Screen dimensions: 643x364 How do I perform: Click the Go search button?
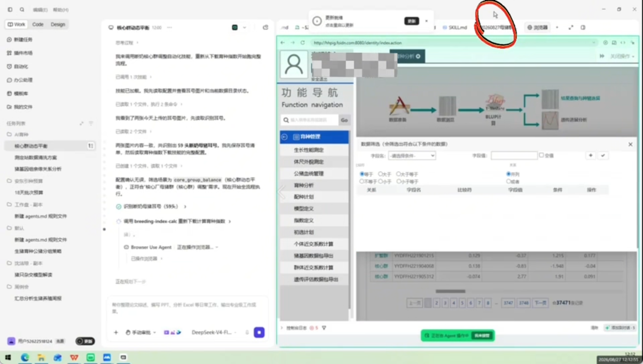coord(344,120)
